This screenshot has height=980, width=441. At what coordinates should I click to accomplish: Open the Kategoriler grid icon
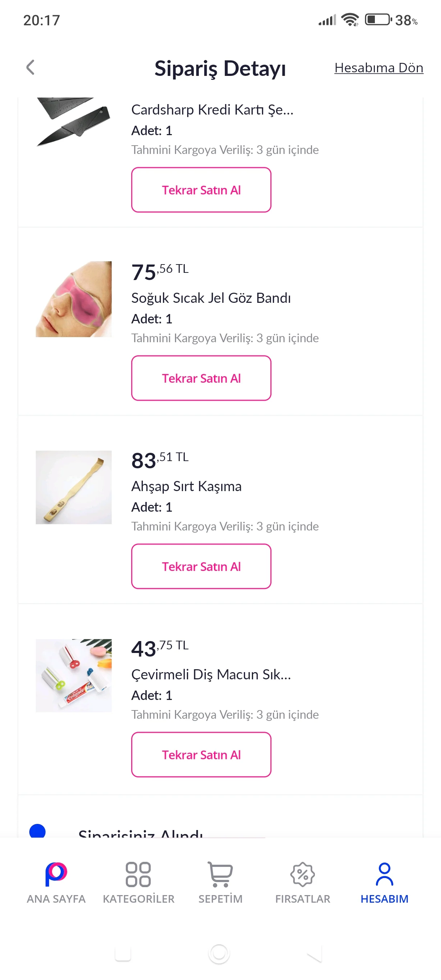pos(138,874)
